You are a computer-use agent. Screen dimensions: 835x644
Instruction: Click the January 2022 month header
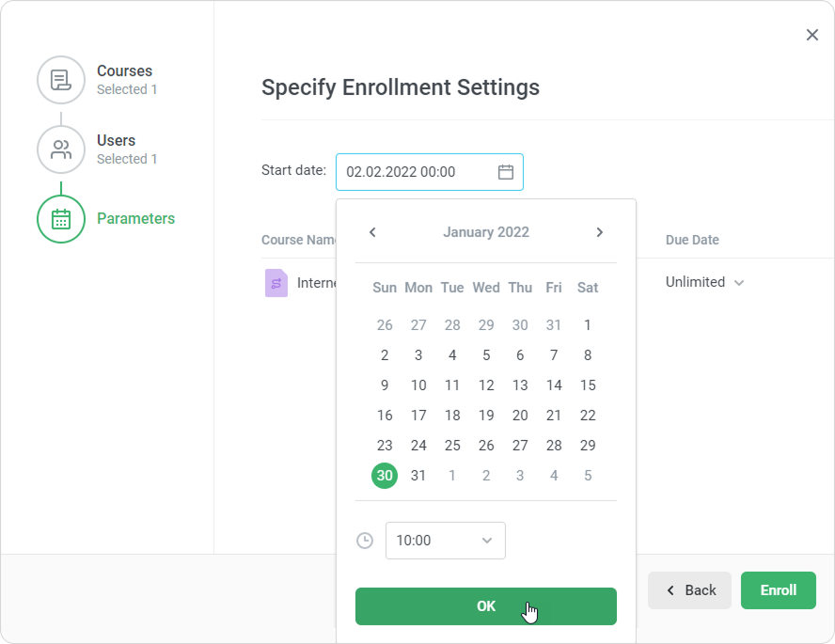pyautogui.click(x=486, y=232)
